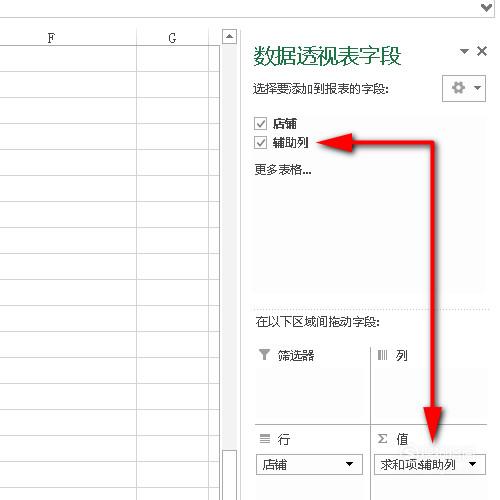Image resolution: width=500 pixels, height=500 pixels.
Task: Click the 值 area sigma icon
Action: click(383, 439)
